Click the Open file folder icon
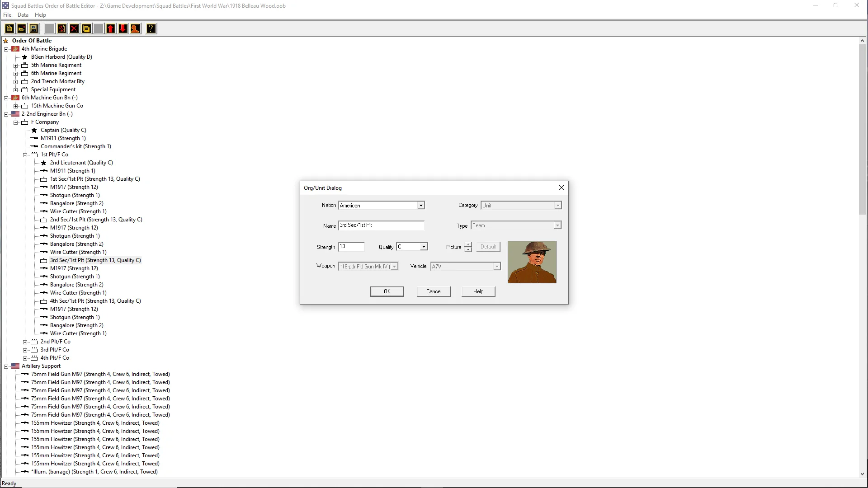The width and height of the screenshot is (868, 488). click(x=21, y=28)
